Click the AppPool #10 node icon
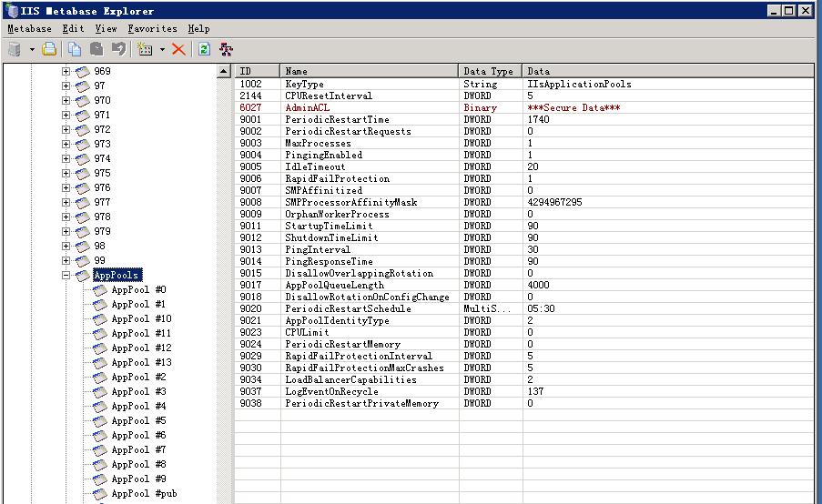Image resolution: width=822 pixels, height=504 pixels. click(99, 319)
